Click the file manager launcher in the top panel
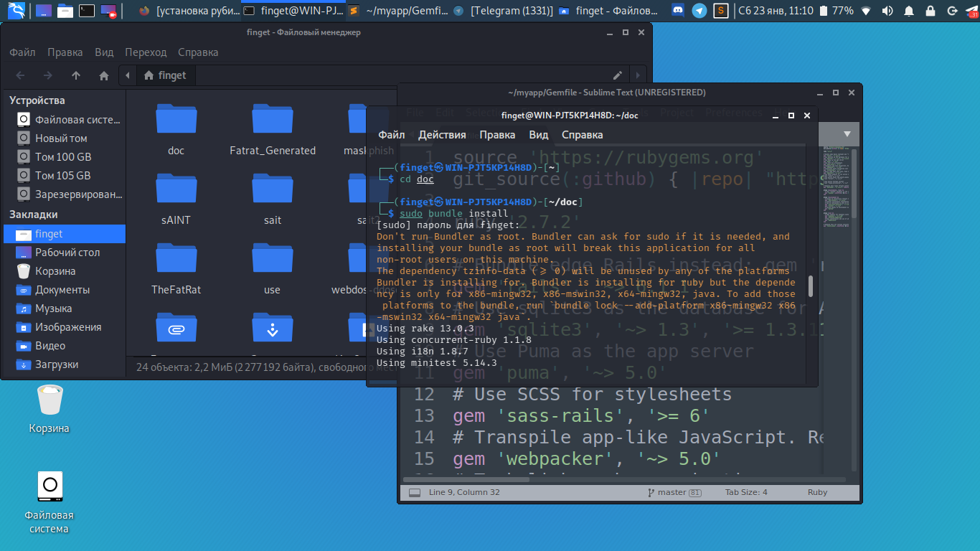 tap(65, 11)
